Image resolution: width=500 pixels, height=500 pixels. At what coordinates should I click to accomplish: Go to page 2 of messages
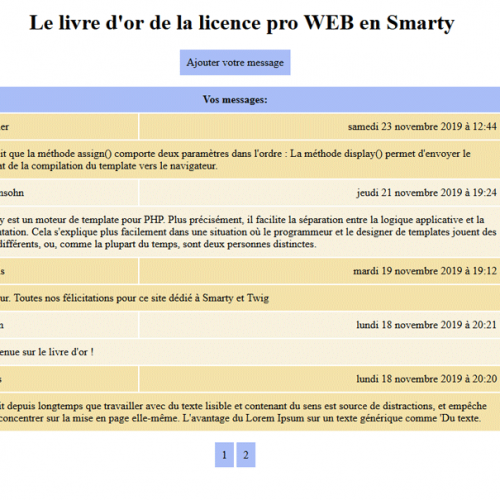(246, 455)
